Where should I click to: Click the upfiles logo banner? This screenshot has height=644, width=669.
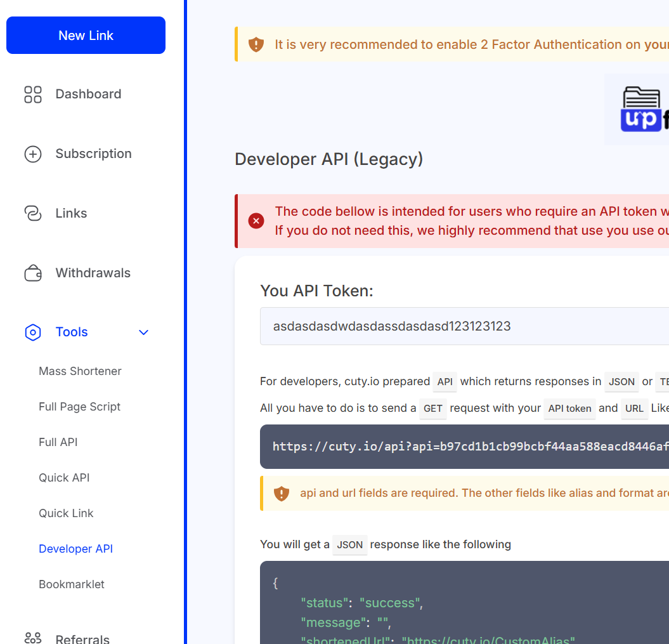(637, 109)
